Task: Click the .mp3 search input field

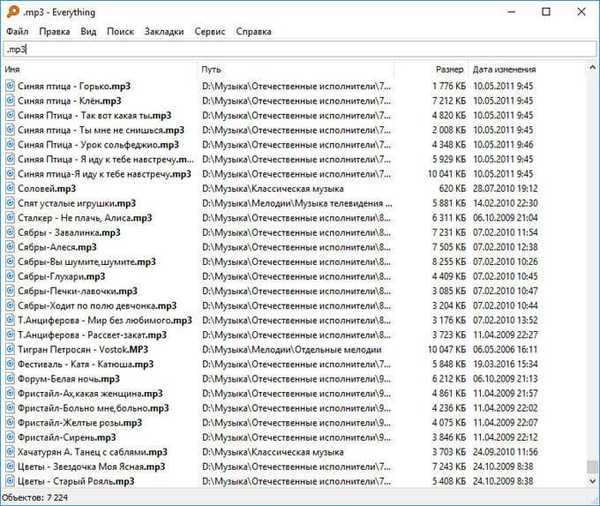Action: coord(298,49)
